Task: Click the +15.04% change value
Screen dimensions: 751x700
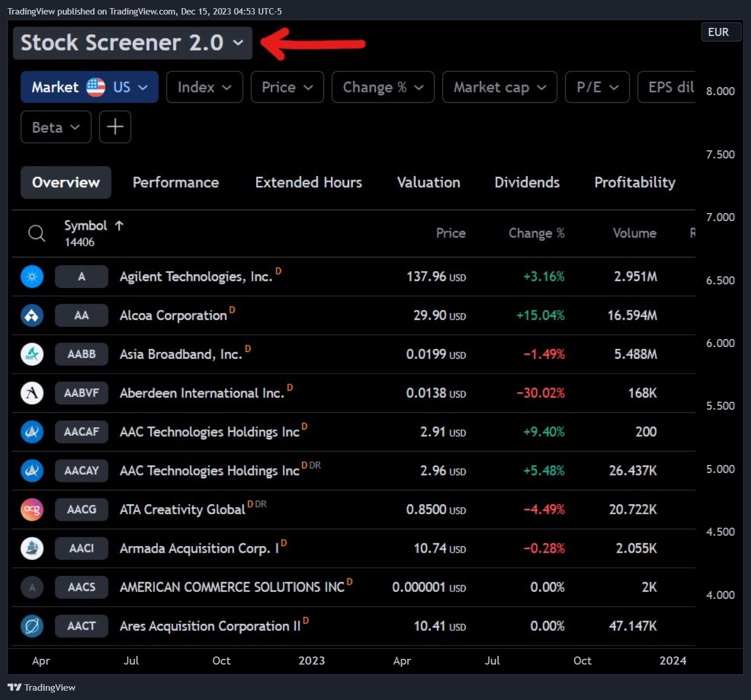Action: point(540,316)
